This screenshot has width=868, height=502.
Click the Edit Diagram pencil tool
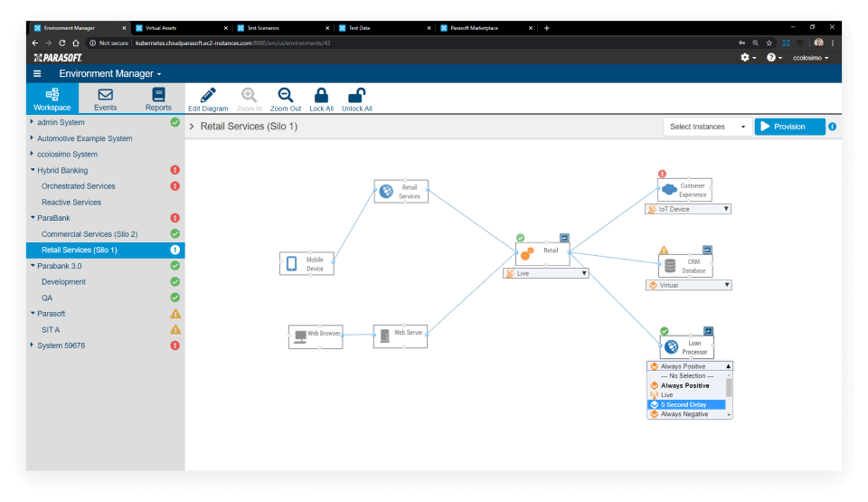click(208, 99)
